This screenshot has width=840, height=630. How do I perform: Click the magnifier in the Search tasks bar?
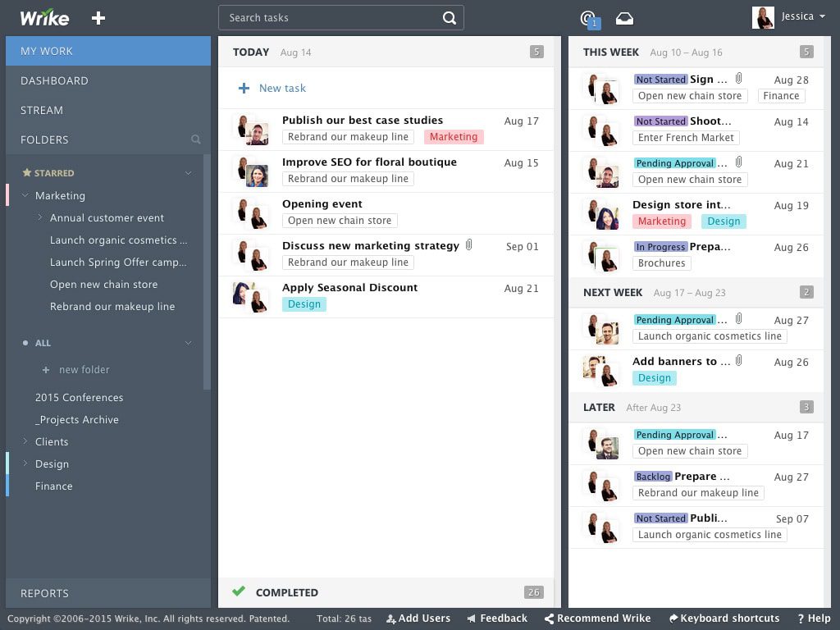pos(449,17)
